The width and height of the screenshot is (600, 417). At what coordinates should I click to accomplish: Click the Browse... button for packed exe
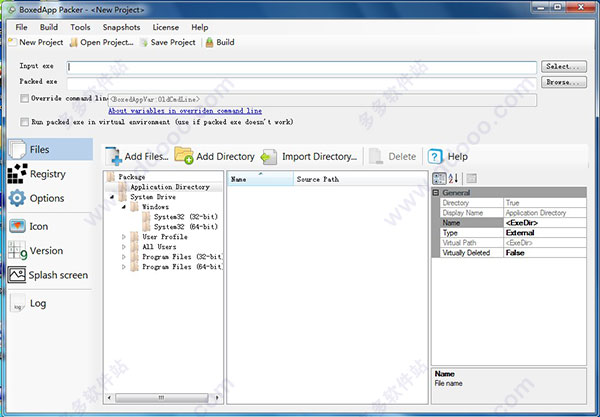pyautogui.click(x=564, y=82)
